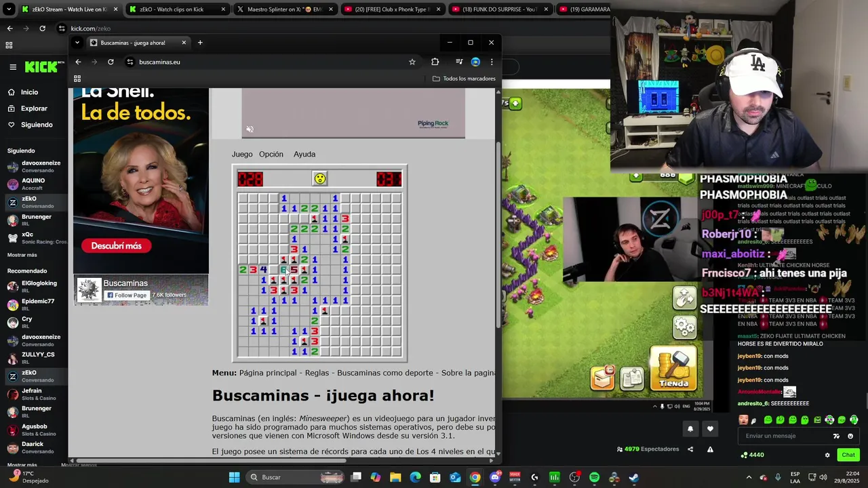Open Spotify from the taskbar
Image resolution: width=868 pixels, height=488 pixels.
pos(594,477)
